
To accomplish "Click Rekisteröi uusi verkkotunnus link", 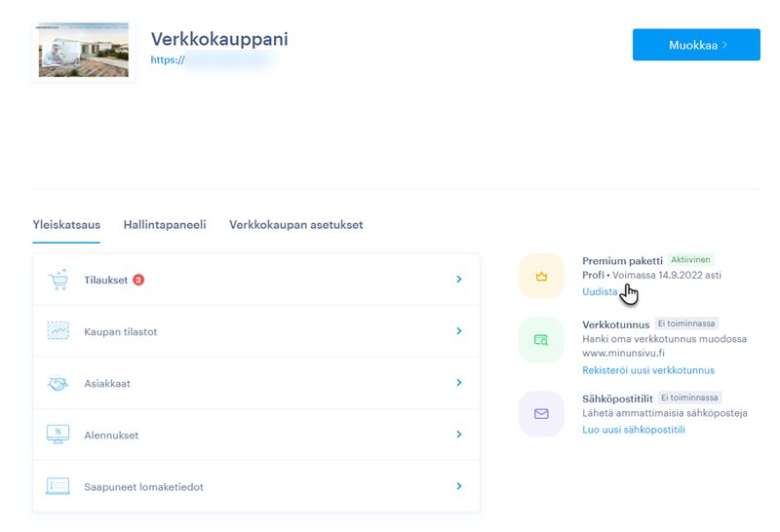I will click(647, 370).
